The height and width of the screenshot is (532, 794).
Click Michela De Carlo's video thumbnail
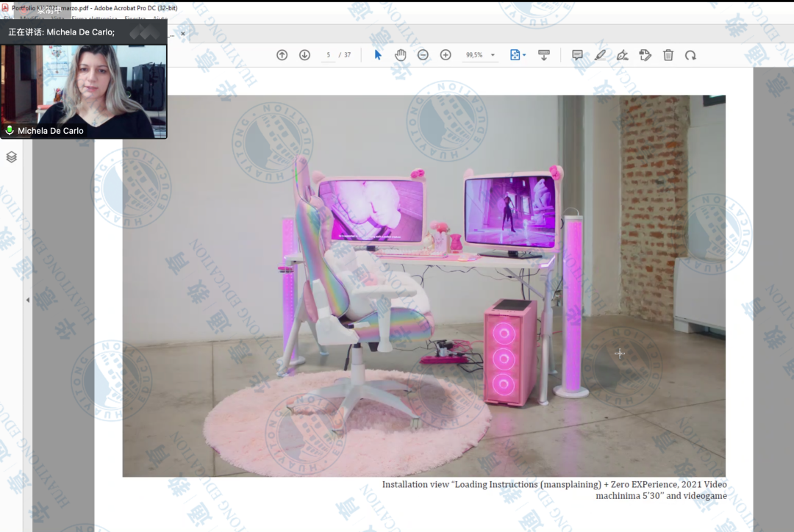[84, 91]
